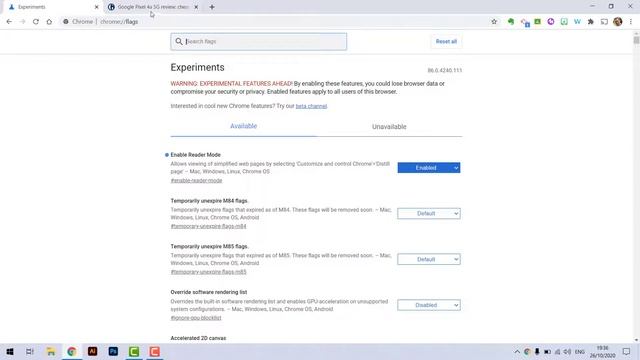Click the version number 86.0.4240.111

coord(444,71)
